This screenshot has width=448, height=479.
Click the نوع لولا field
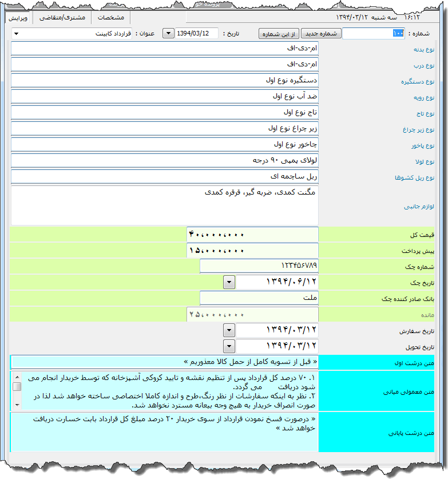165,160
